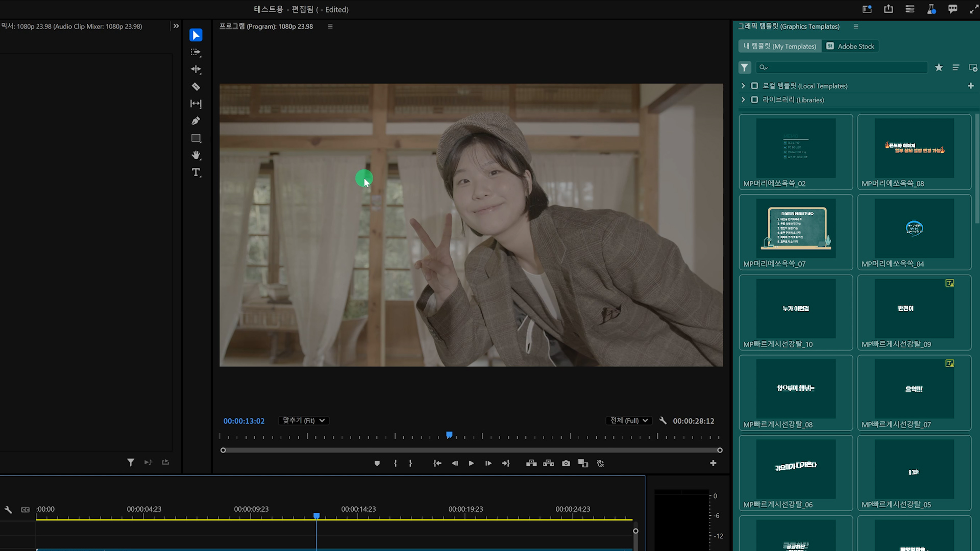Step back one frame
980x551 pixels.
(455, 463)
